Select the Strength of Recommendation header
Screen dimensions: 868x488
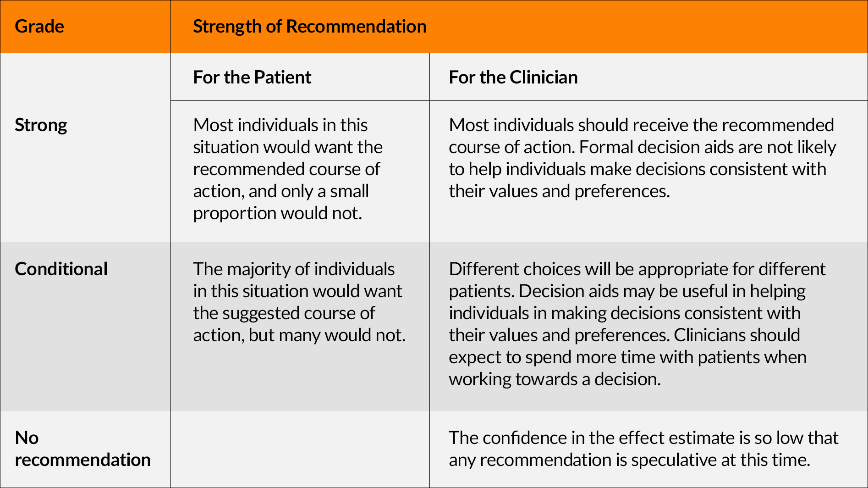point(309,26)
